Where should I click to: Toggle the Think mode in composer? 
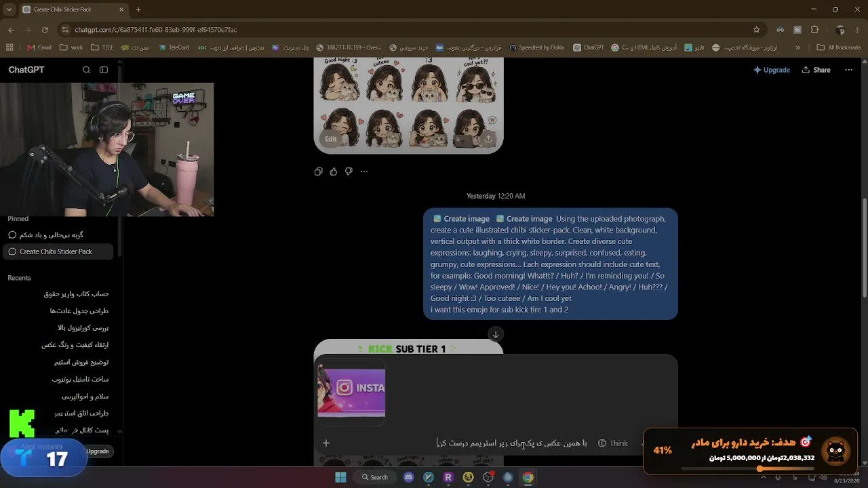(612, 443)
